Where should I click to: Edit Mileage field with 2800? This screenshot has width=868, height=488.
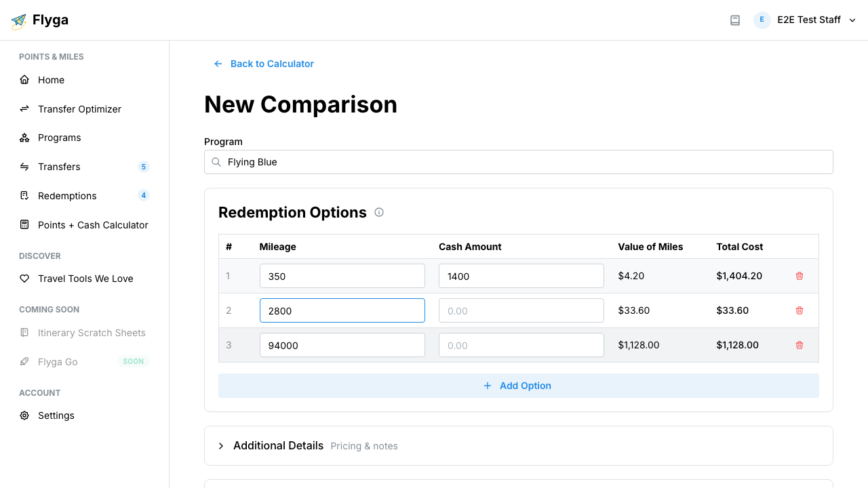342,310
